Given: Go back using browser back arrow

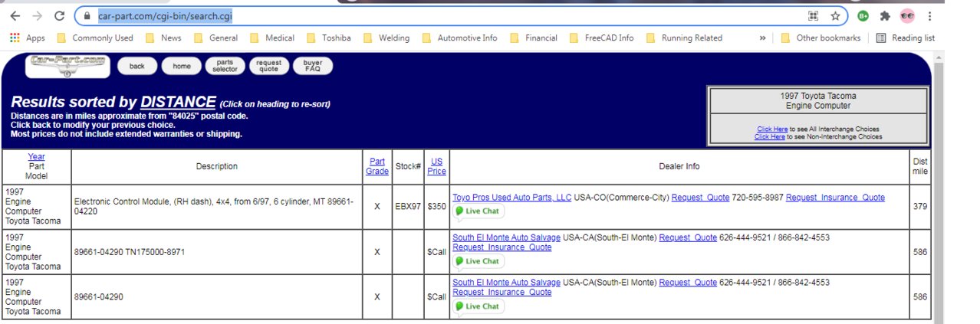Looking at the screenshot, I should click(x=15, y=15).
